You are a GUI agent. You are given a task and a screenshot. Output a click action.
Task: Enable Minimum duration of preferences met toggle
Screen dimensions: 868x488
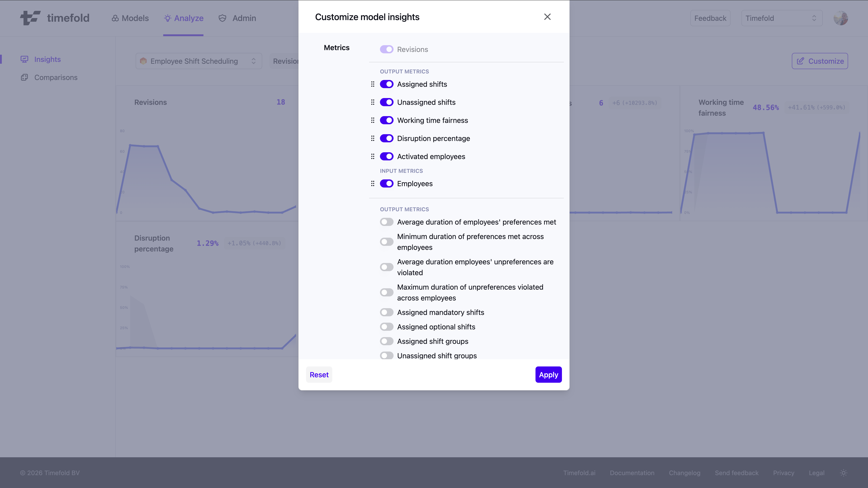pyautogui.click(x=387, y=242)
